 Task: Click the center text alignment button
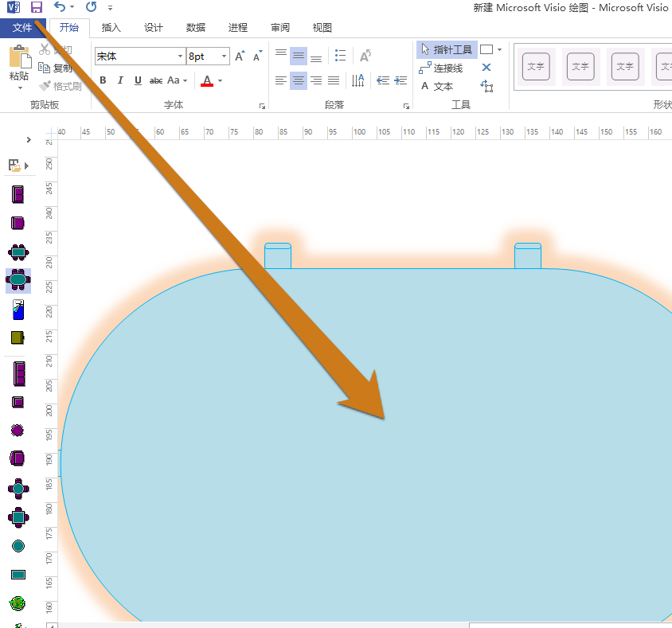(298, 80)
